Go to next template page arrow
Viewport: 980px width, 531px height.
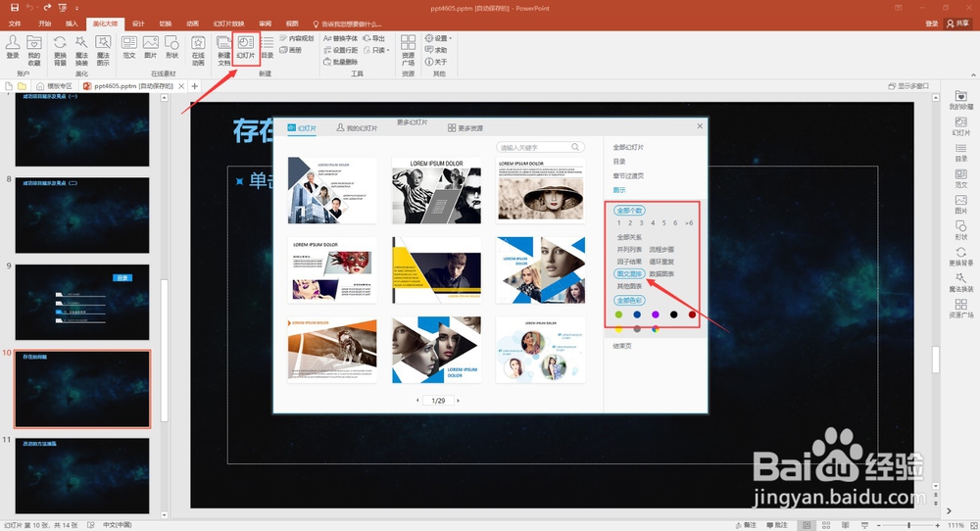point(458,401)
